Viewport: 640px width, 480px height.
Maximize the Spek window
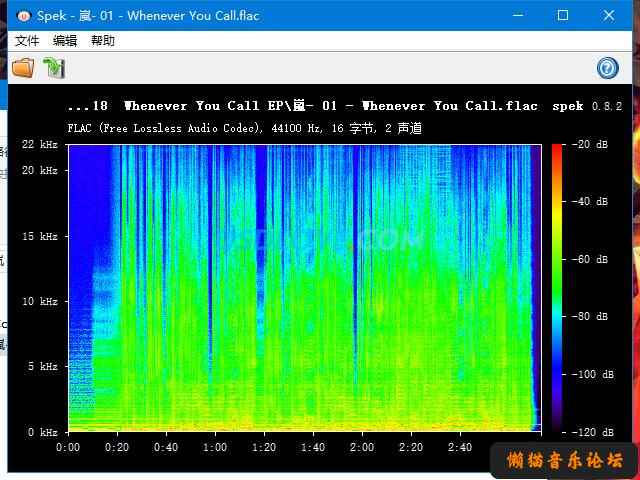pos(563,15)
